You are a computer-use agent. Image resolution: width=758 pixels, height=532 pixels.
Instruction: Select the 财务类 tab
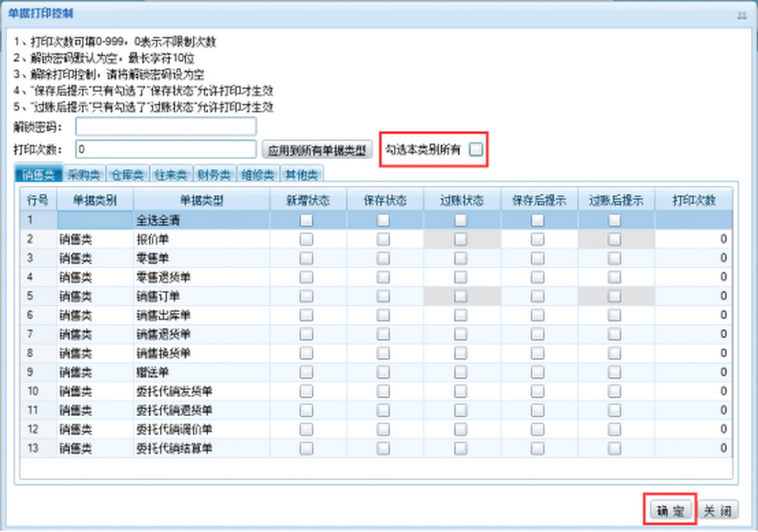coord(214,174)
